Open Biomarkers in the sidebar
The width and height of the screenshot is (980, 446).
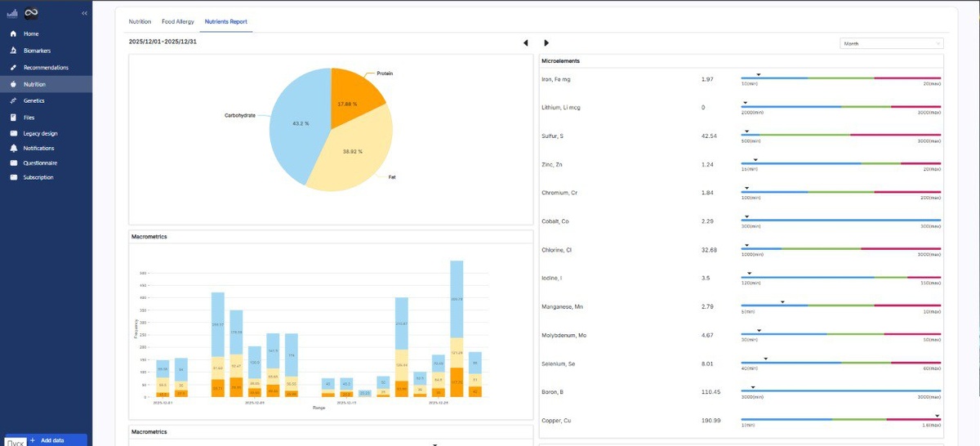[x=46, y=51]
